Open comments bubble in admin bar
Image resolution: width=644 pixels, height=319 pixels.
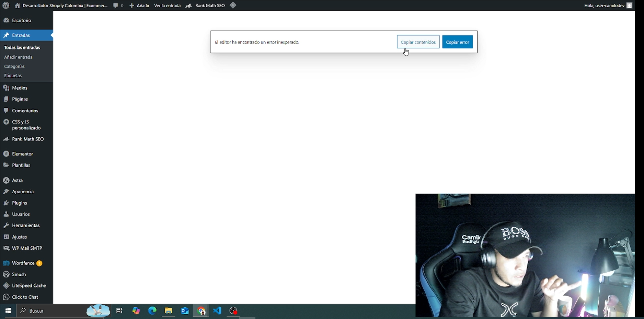pos(116,5)
